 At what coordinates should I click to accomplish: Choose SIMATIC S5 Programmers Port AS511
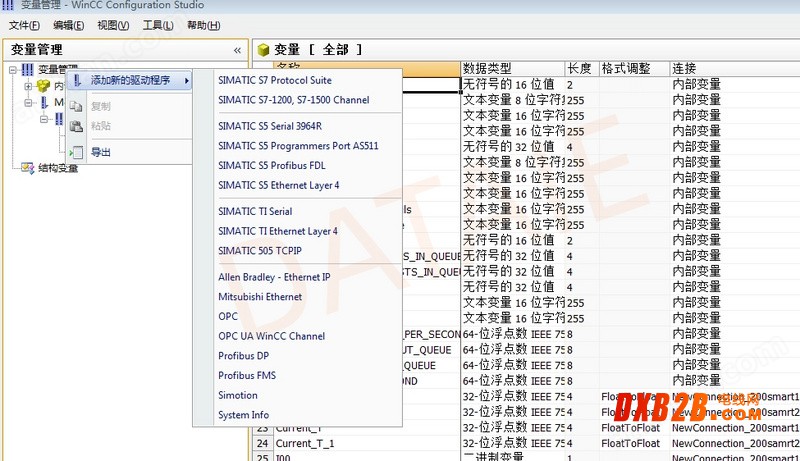click(x=298, y=146)
